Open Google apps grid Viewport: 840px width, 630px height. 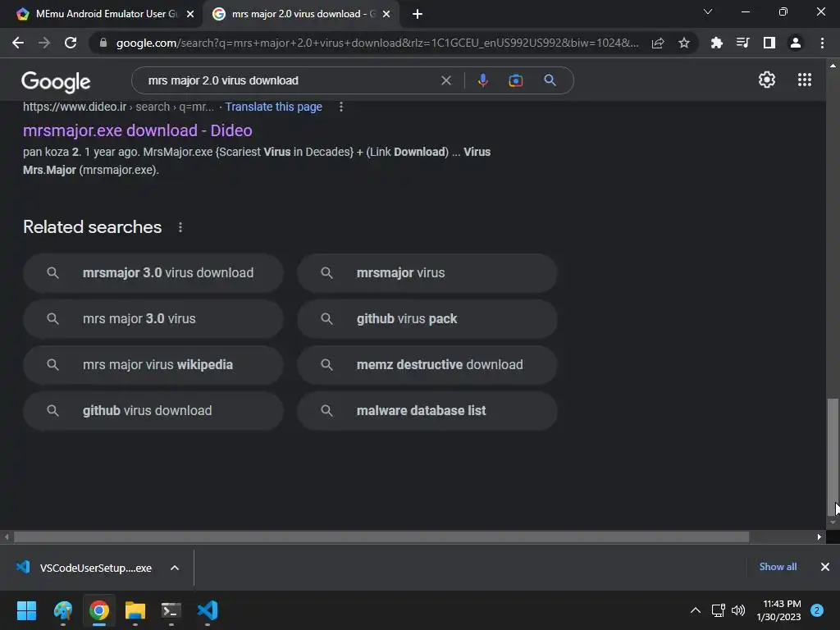point(805,80)
